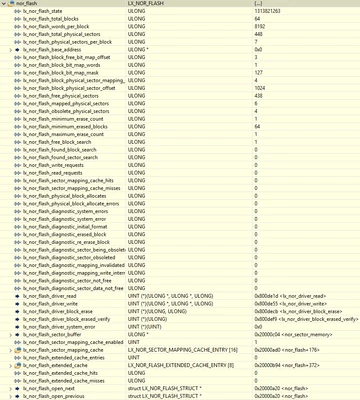This screenshot has width=360, height=400.
Task: Select the lx_nor_flash_maximum_erase_count row
Action: 180,134
